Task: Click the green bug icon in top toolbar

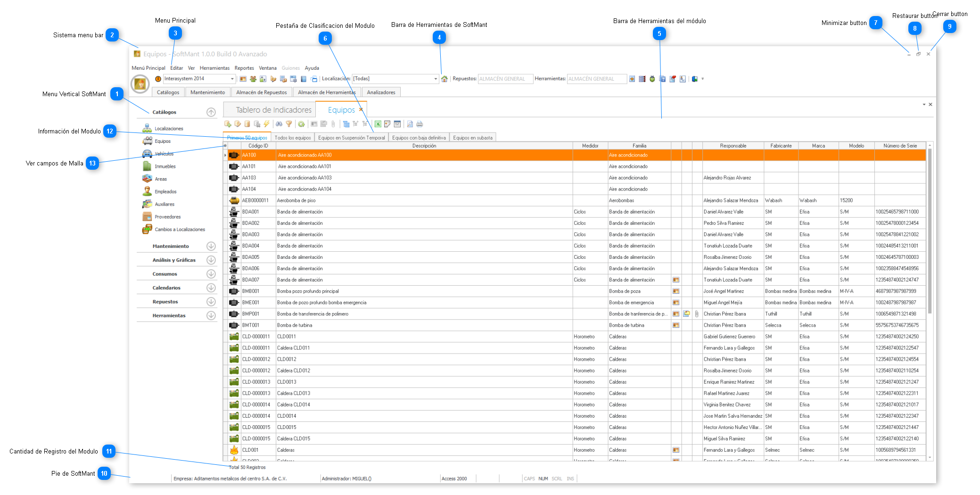Action: [x=652, y=79]
